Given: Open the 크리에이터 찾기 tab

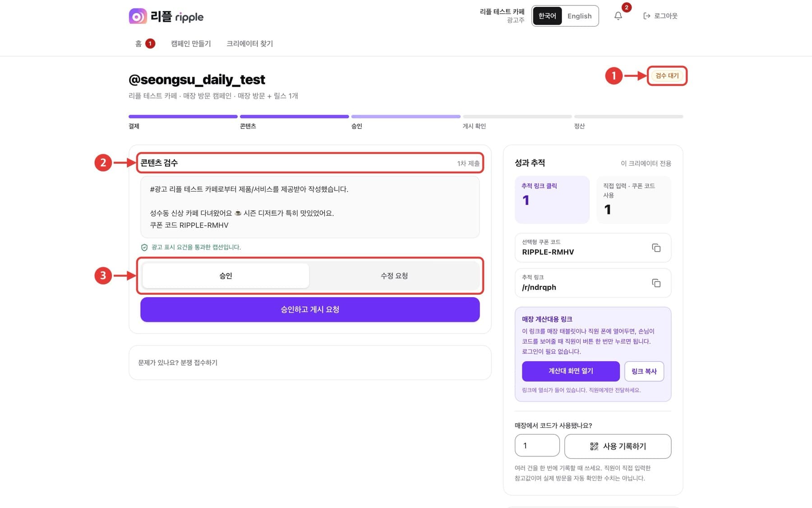Looking at the screenshot, I should pos(249,43).
